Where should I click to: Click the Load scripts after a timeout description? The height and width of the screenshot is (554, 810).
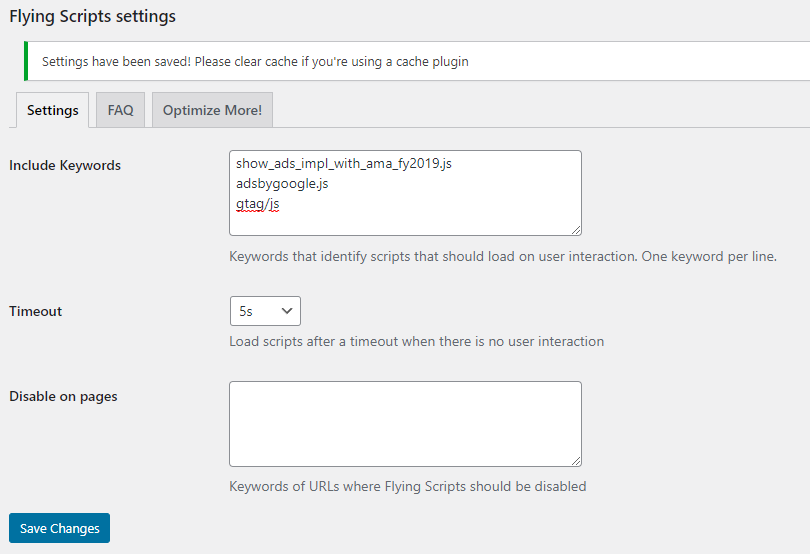[x=416, y=341]
